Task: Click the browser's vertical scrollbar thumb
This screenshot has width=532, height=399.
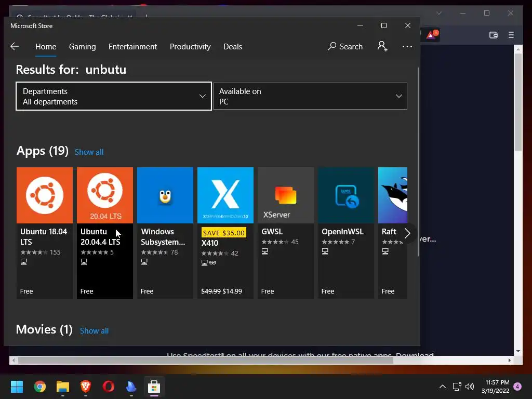Action: pyautogui.click(x=518, y=102)
